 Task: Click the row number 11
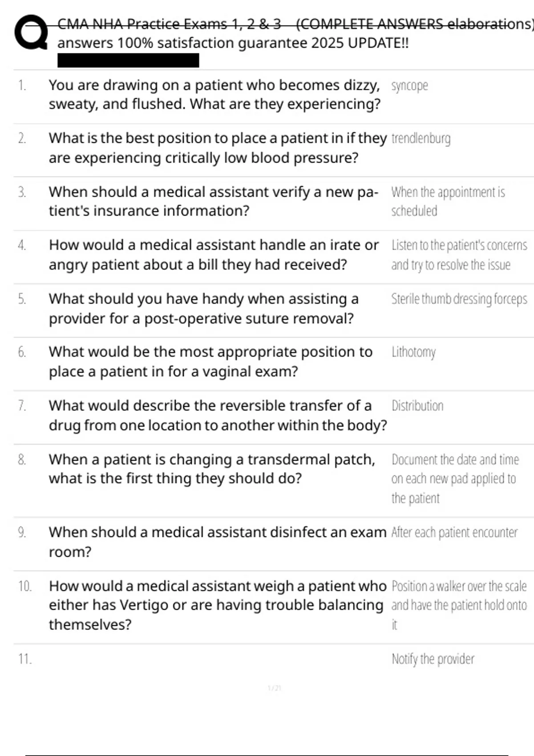point(25,659)
